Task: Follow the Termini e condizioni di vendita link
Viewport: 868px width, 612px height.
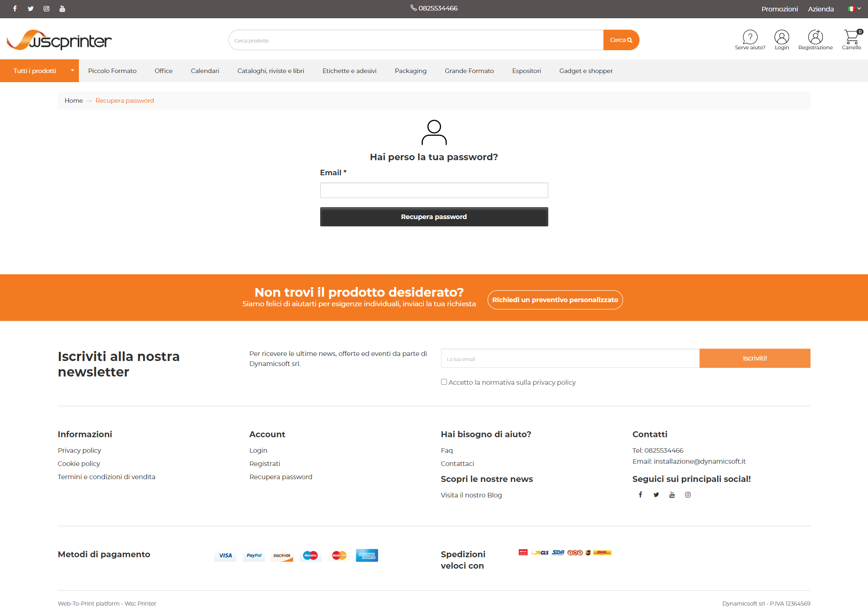Action: coord(106,477)
